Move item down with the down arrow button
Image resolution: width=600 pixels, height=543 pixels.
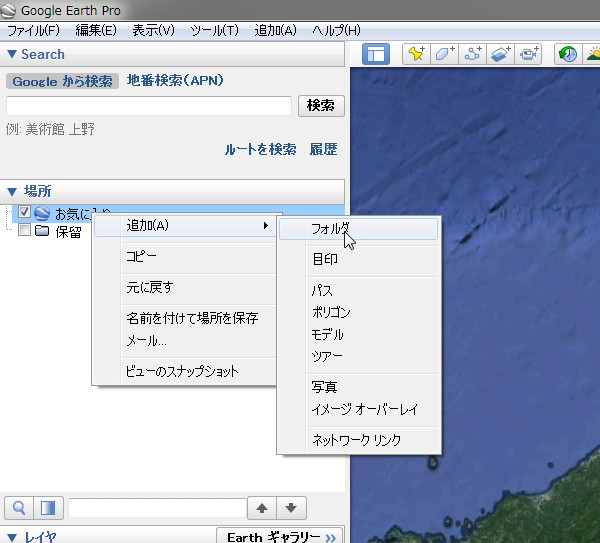[291, 508]
